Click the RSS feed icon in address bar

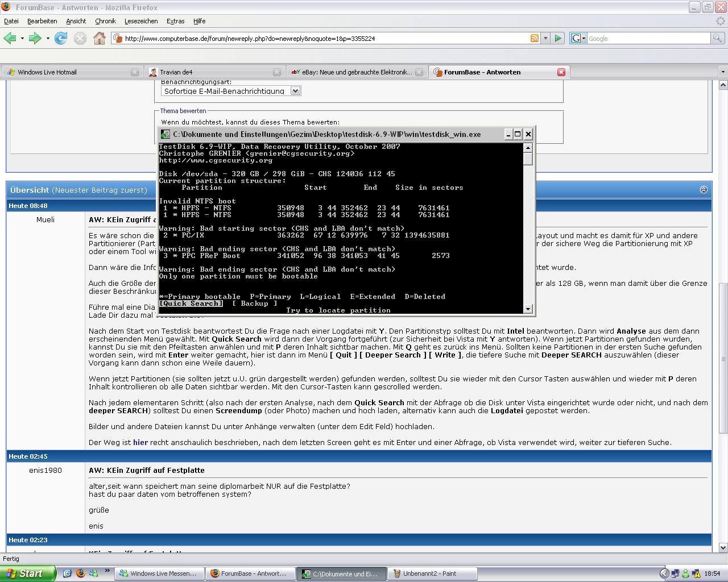[535, 38]
